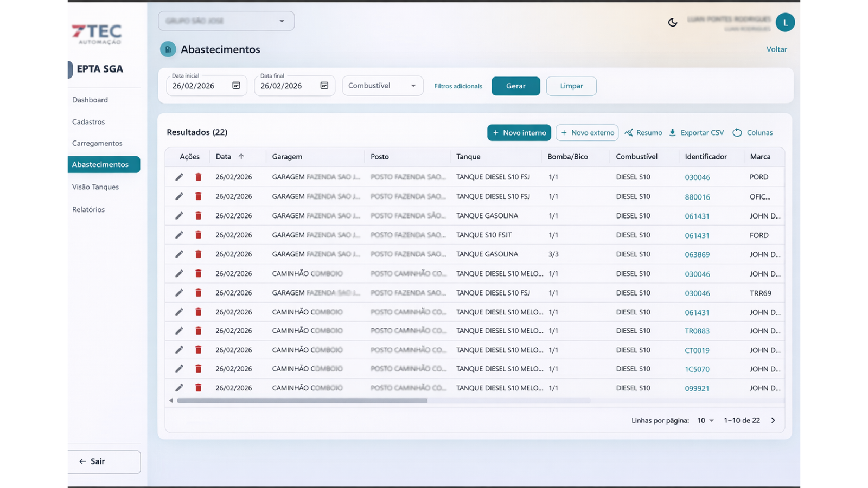Screen dimensions: 868x488
Task: Click the user avatar L icon
Action: 785,22
